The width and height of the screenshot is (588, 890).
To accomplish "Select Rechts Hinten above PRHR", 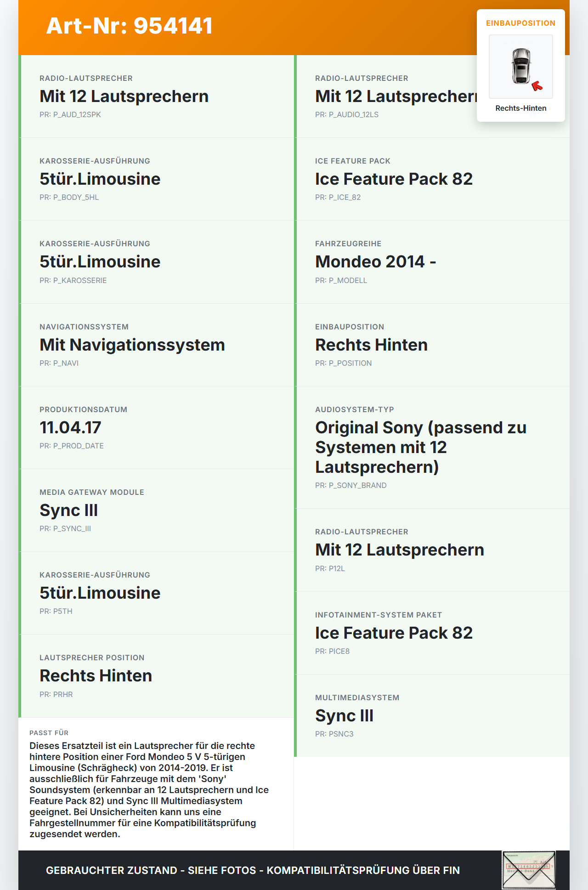I will click(96, 675).
